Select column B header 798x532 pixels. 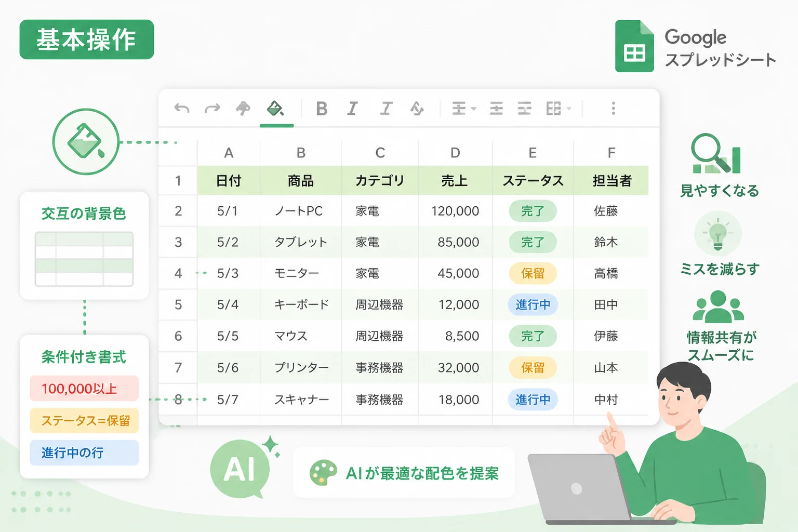tap(301, 153)
